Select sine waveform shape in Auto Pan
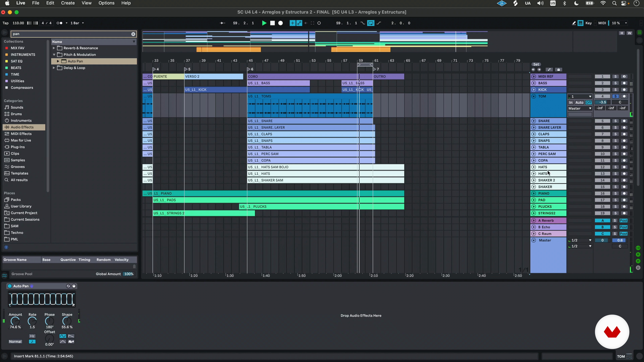Image resolution: width=644 pixels, height=362 pixels. [x=63, y=336]
